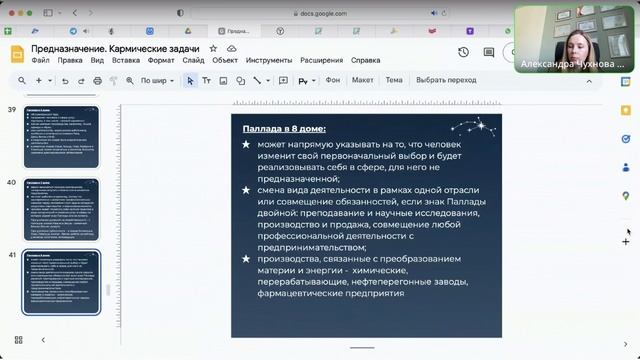Collapse the toolbar with up chevron
This screenshot has width=640, height=360.
click(589, 81)
